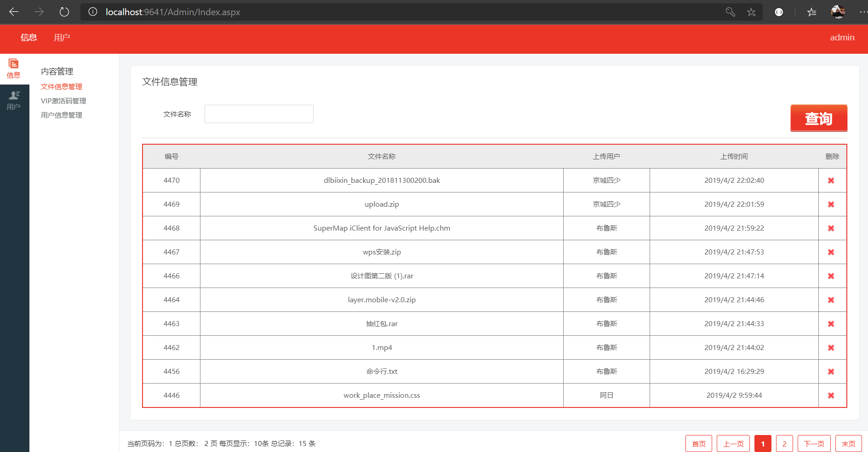Click file name 设计图第二版 (1).rar

(x=382, y=276)
